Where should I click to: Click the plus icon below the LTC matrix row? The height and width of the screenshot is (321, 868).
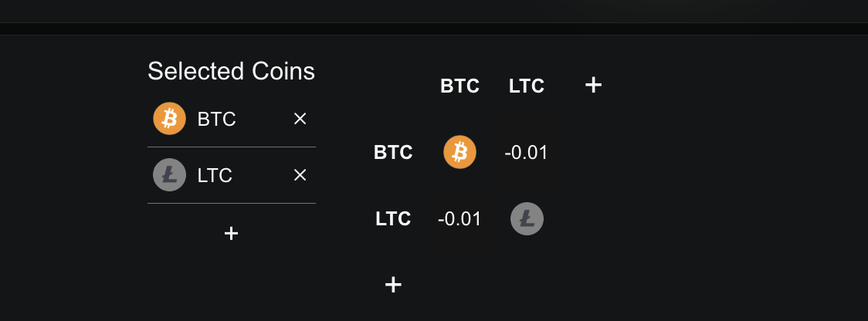[x=393, y=285]
